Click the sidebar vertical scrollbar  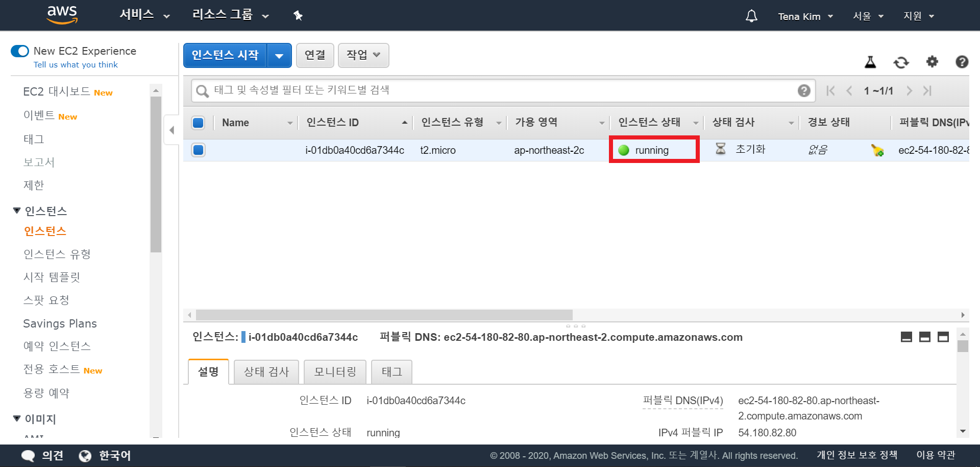point(156,174)
